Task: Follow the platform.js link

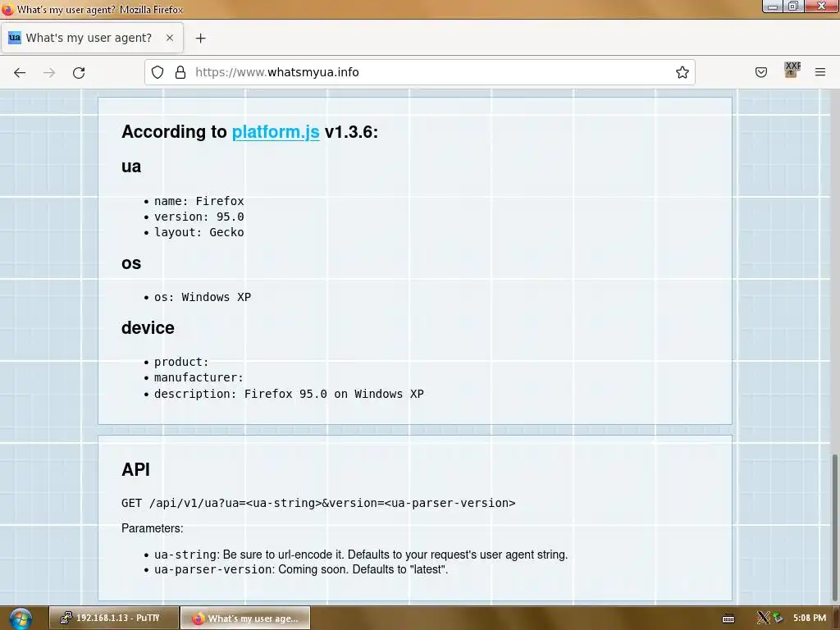Action: click(x=276, y=132)
